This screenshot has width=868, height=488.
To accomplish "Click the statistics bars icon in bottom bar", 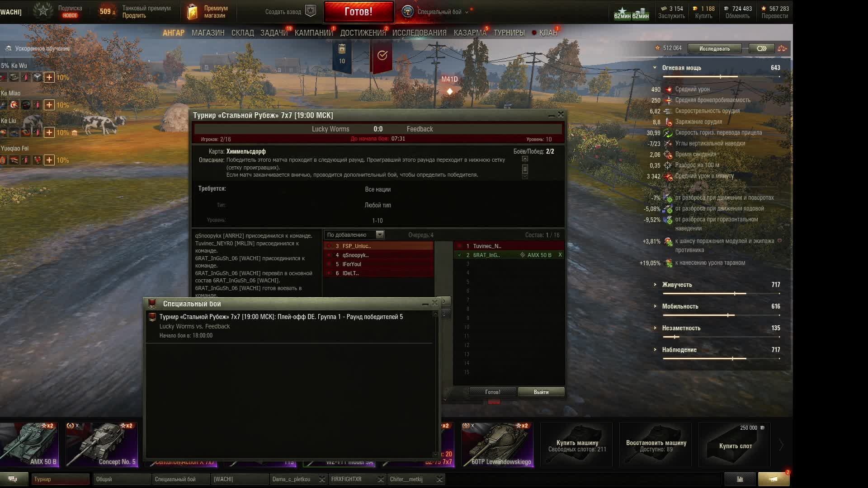I will (x=740, y=479).
